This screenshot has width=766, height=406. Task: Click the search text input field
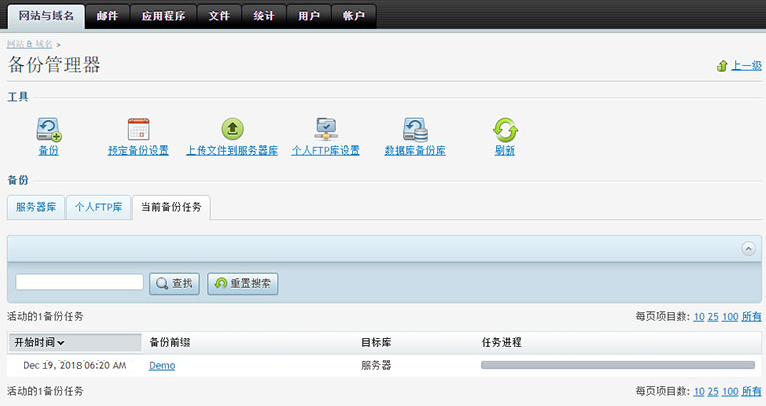pos(80,282)
